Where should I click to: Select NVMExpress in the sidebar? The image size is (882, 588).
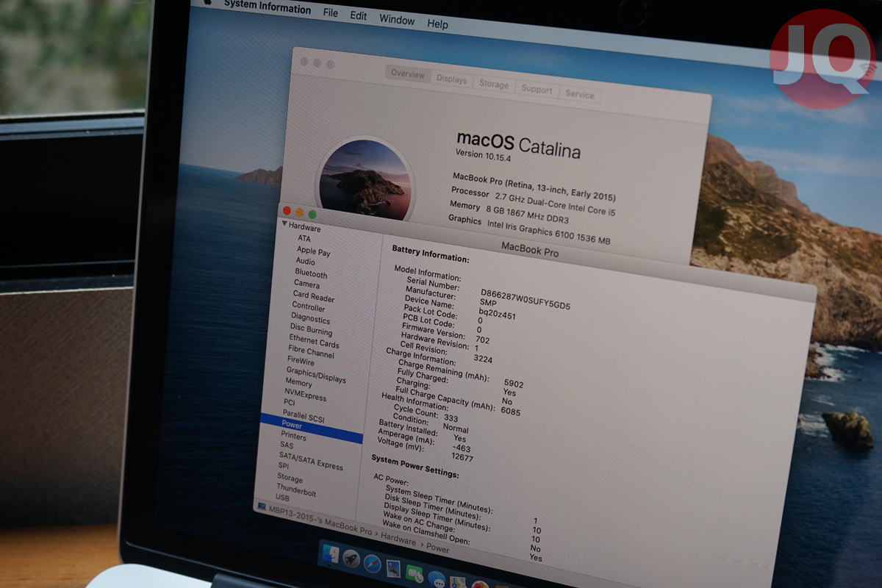305,394
